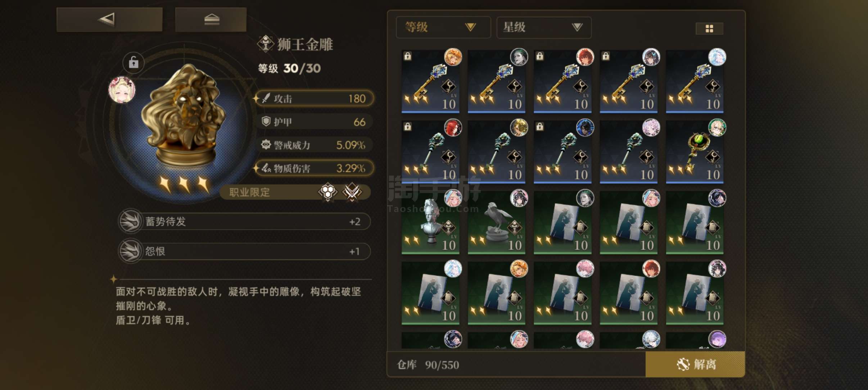Click the collapse tray icon button
Viewport: 868px width, 390px height.
click(x=211, y=19)
